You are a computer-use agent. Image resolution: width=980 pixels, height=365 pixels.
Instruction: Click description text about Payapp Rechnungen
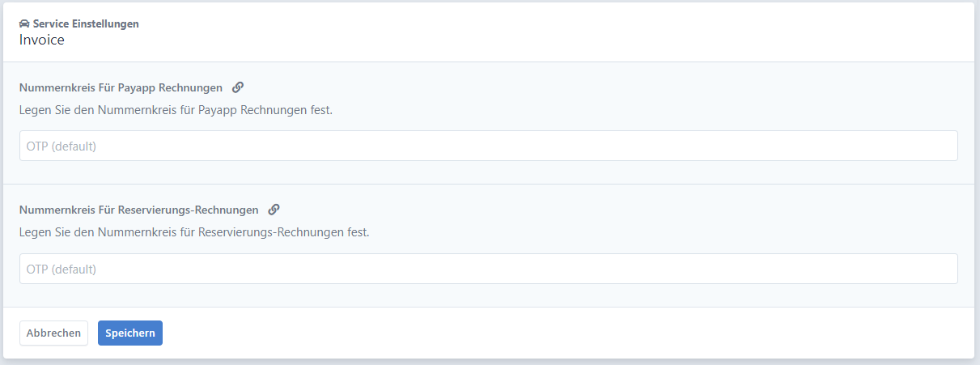point(176,109)
